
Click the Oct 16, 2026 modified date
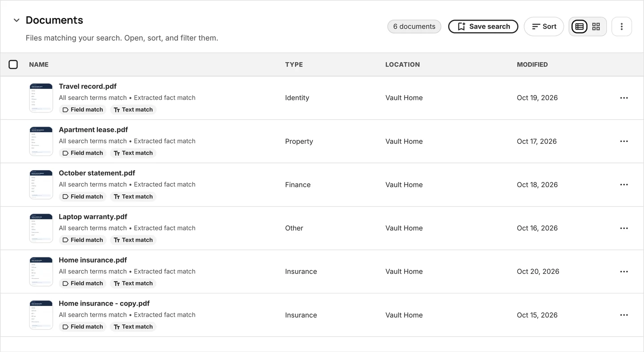pos(537,228)
